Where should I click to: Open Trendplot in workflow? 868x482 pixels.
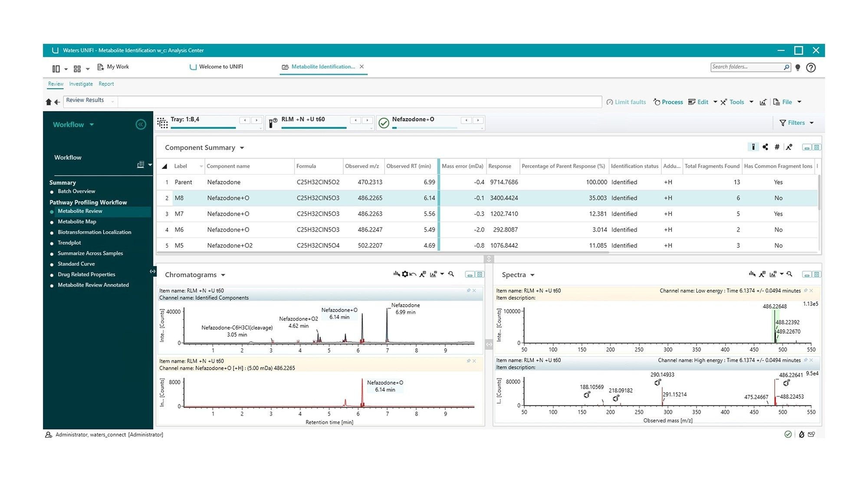(69, 243)
